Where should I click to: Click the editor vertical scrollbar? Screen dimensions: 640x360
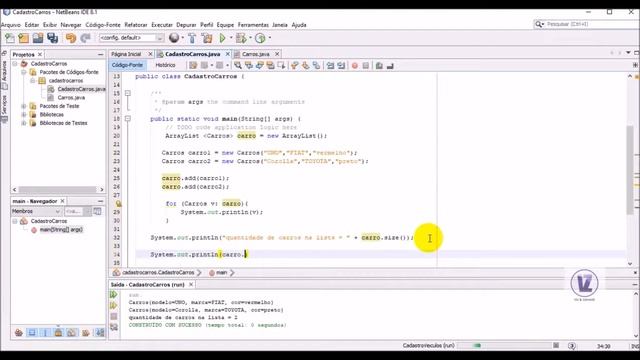630,170
